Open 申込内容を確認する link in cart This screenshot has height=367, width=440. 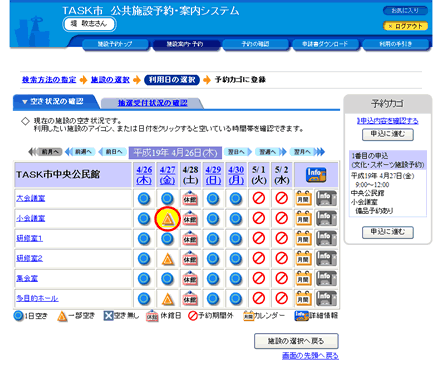point(388,121)
